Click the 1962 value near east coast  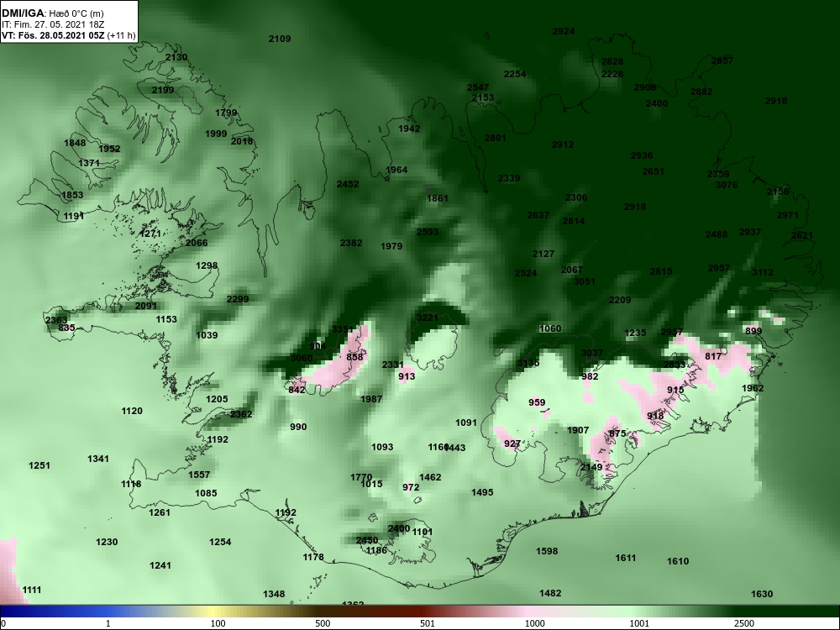[x=753, y=388]
